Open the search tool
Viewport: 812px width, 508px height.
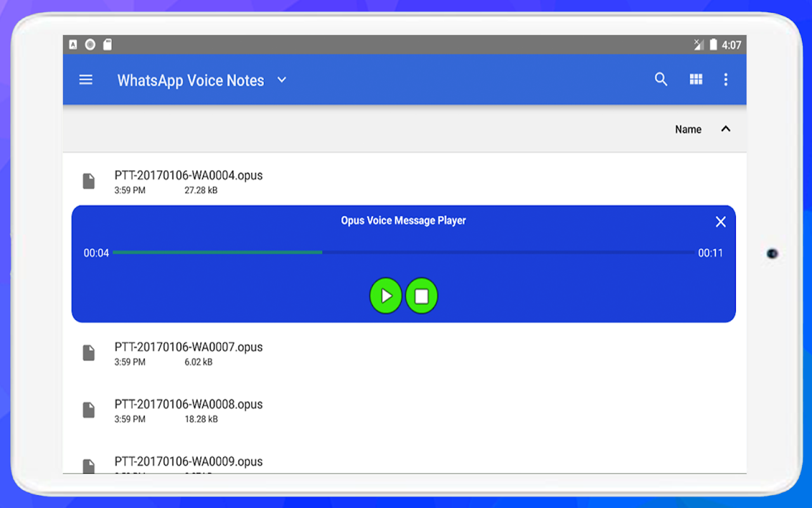pyautogui.click(x=661, y=79)
